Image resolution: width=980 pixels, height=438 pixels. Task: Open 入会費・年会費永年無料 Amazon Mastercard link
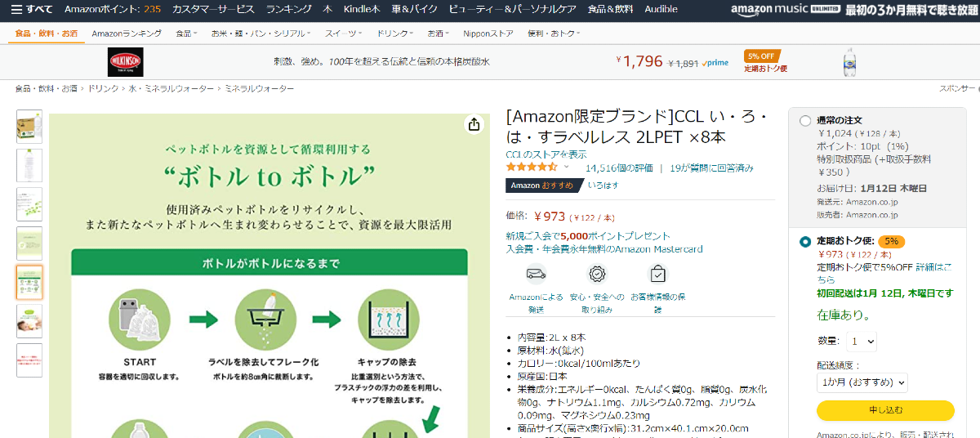click(x=604, y=249)
